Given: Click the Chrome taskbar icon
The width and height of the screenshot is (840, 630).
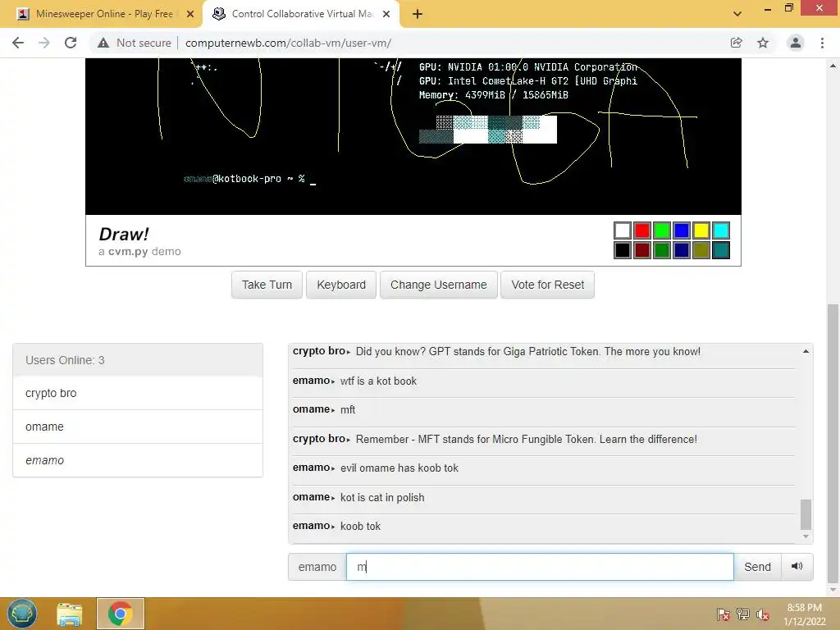Looking at the screenshot, I should pos(120,614).
